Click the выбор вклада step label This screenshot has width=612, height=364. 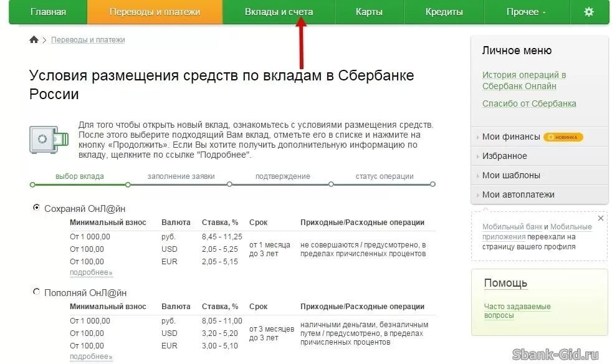click(80, 176)
